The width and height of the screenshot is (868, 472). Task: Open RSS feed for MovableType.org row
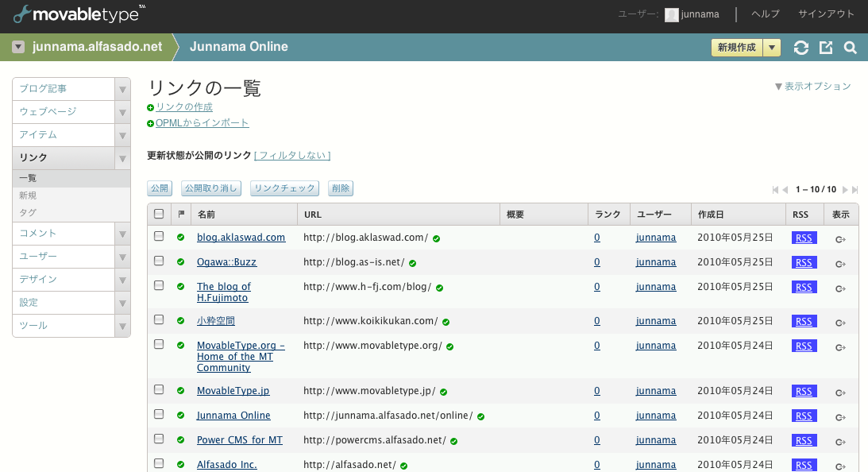point(804,346)
